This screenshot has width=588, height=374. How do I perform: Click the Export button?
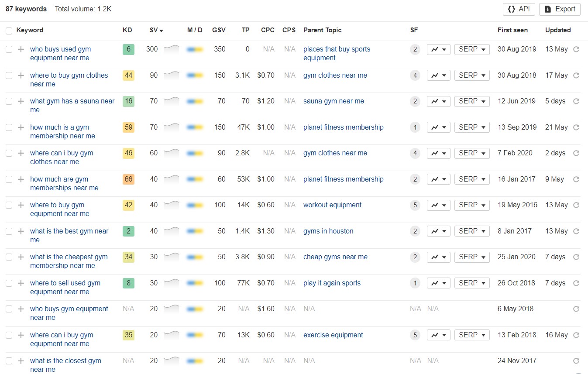tap(560, 9)
